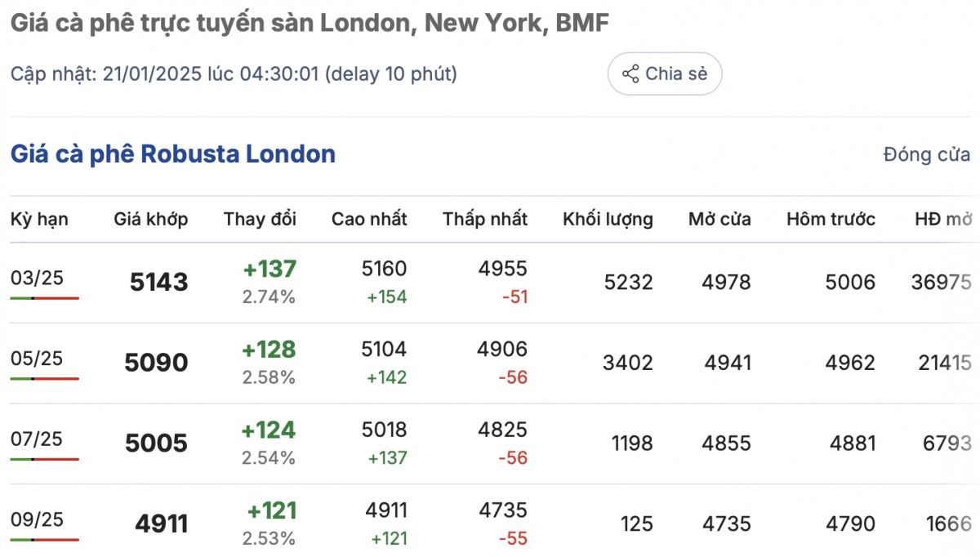Click the Đóng cửa market status label
Image resolution: width=980 pixels, height=557 pixels.
click(x=927, y=154)
